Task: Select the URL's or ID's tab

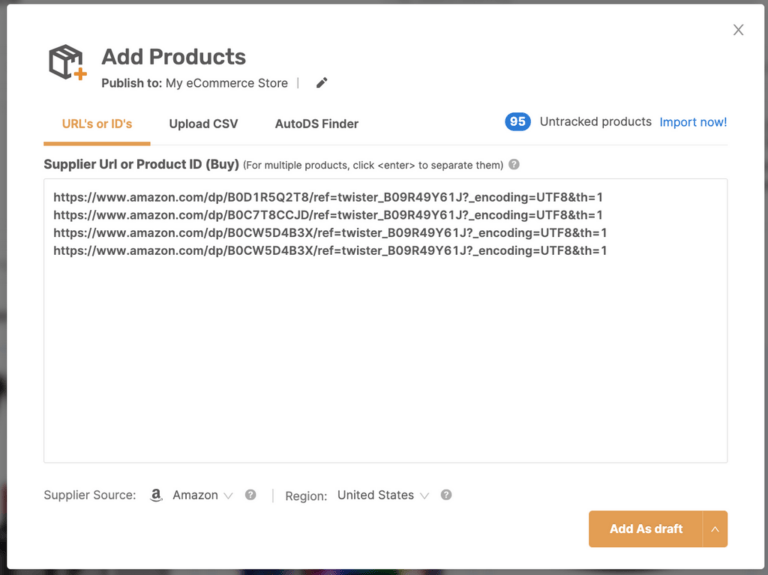Action: (97, 124)
